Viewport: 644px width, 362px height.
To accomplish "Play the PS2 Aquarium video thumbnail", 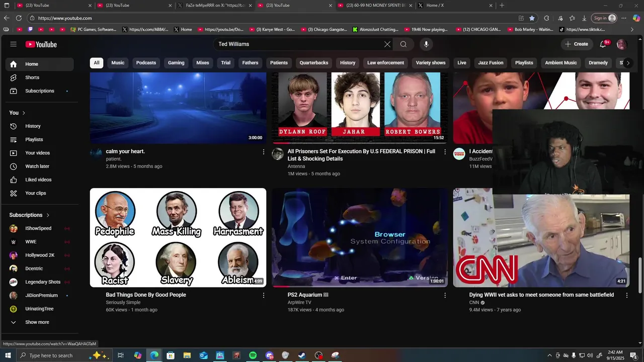I will click(x=360, y=237).
